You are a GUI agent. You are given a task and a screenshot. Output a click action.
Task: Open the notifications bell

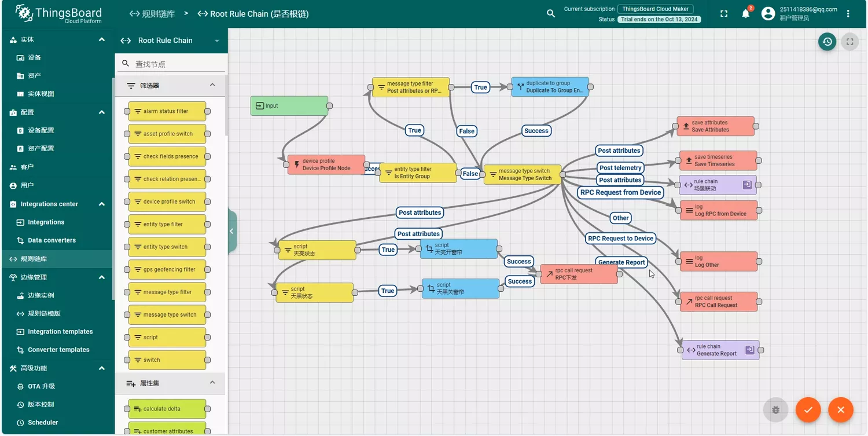tap(746, 13)
